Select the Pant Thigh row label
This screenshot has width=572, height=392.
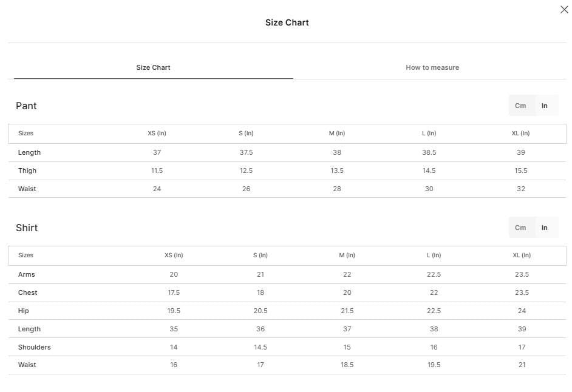27,171
